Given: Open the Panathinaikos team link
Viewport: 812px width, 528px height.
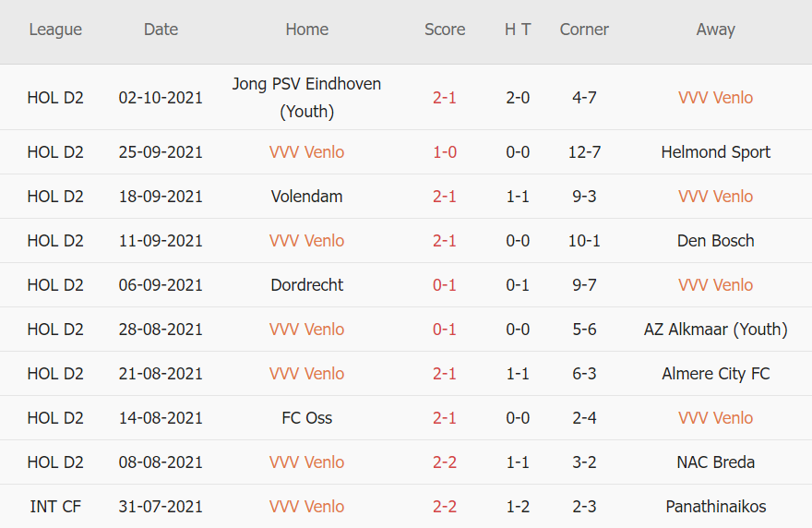Looking at the screenshot, I should click(x=715, y=507).
